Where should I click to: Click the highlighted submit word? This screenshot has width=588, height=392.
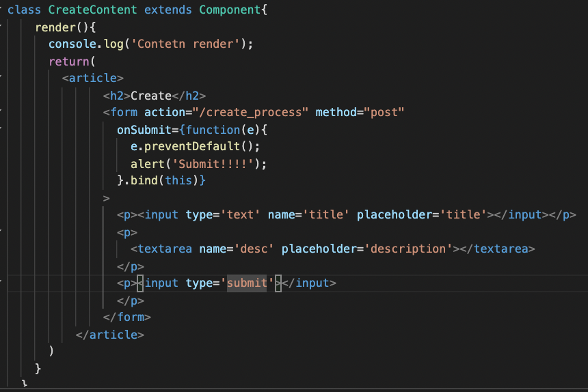[247, 283]
